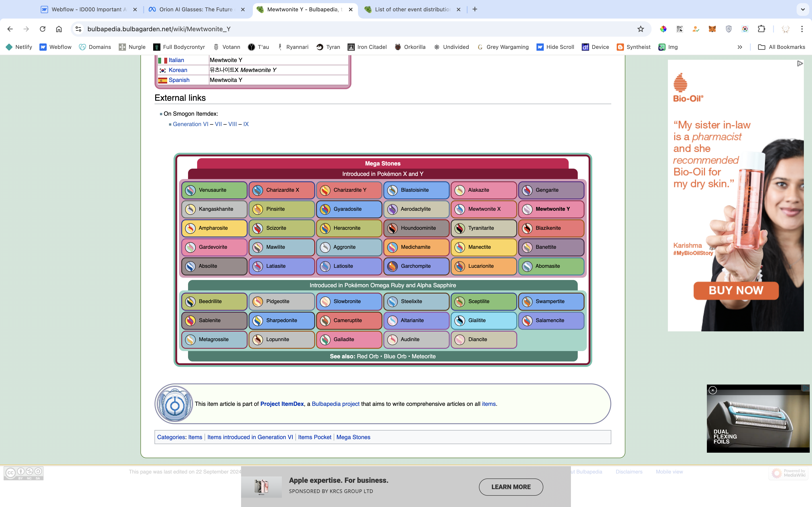Click the MetaMask fox extension icon
This screenshot has height=507, width=812.
pos(712,29)
